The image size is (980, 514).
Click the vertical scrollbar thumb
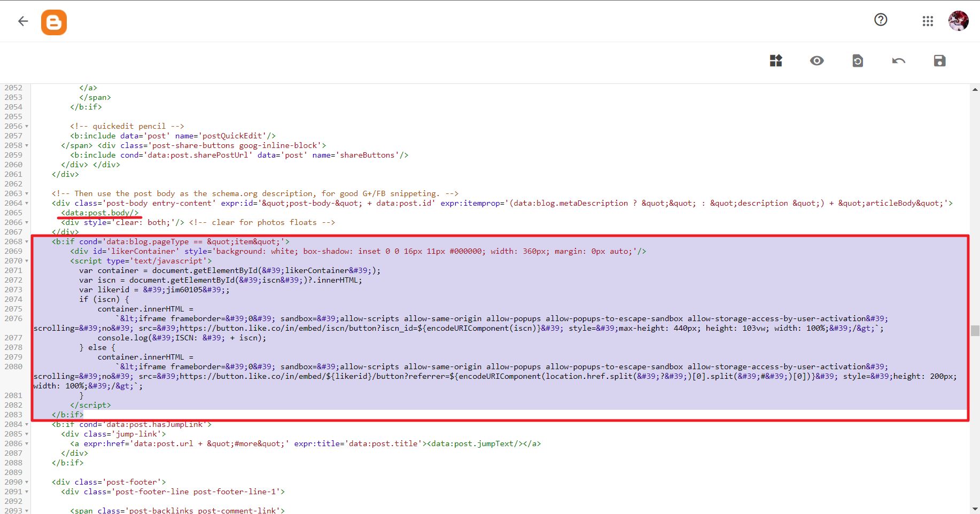975,331
